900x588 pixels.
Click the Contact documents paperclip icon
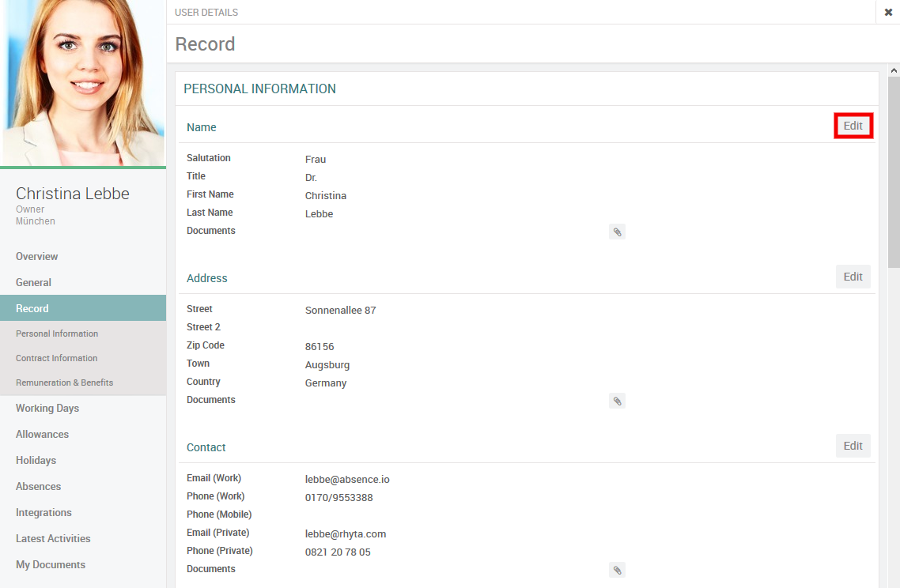pyautogui.click(x=617, y=570)
